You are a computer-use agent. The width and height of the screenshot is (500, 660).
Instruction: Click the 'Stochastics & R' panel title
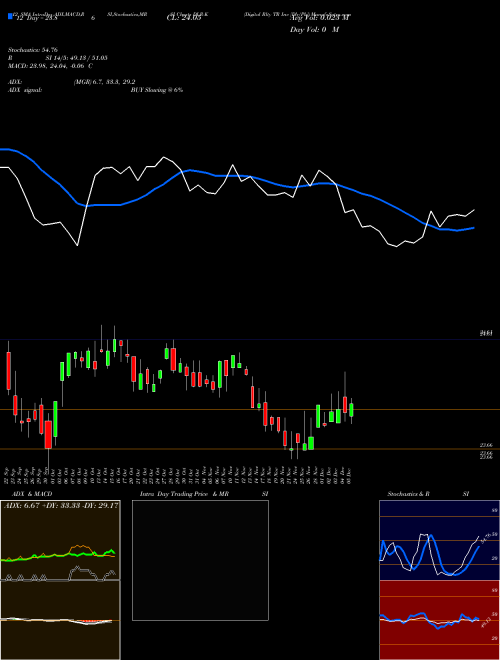click(x=408, y=494)
